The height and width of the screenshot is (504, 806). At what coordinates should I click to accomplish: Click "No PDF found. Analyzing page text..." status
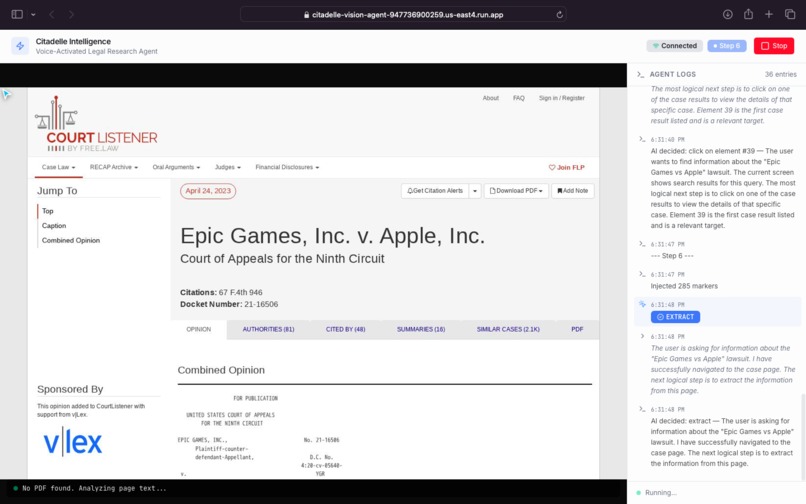94,488
